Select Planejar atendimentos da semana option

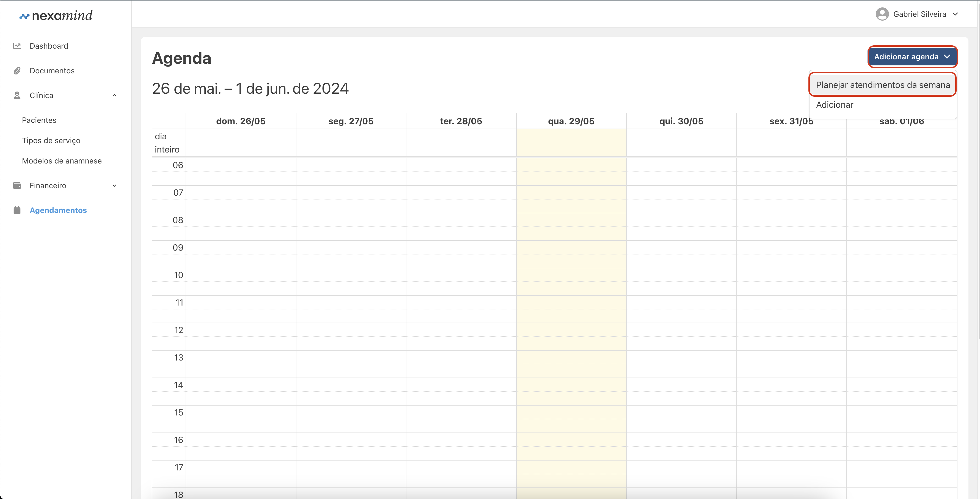883,85
